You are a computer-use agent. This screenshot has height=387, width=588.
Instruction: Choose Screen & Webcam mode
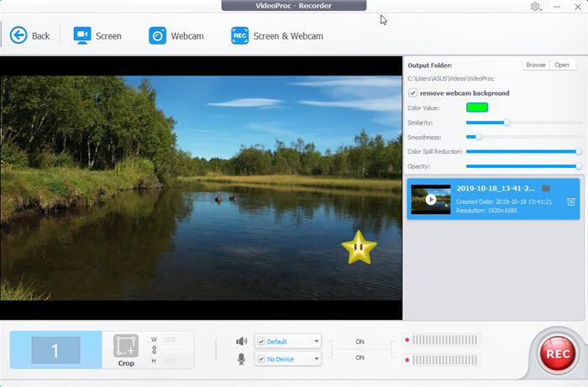click(x=242, y=35)
